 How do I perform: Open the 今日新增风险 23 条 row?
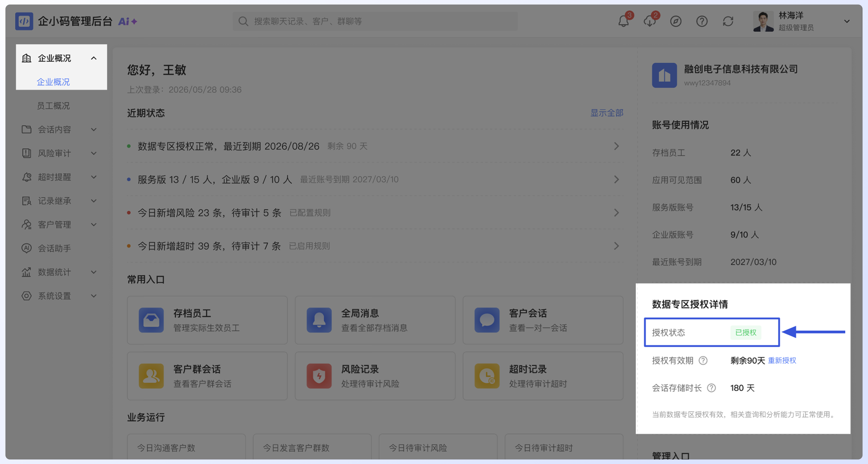click(x=375, y=213)
